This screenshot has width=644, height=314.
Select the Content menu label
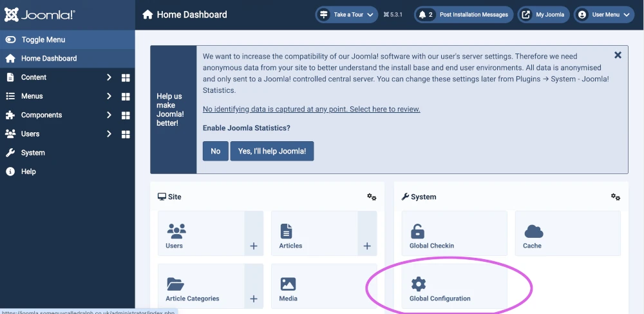pos(33,77)
